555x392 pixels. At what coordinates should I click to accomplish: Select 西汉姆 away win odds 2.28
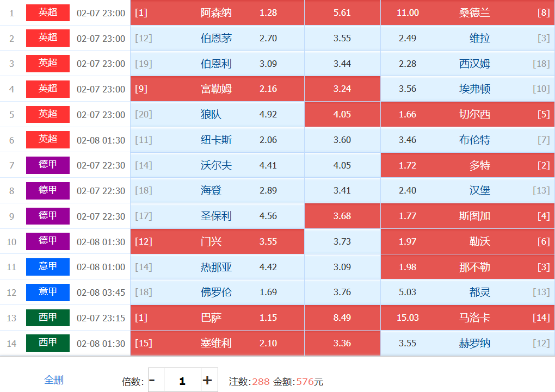(x=467, y=64)
